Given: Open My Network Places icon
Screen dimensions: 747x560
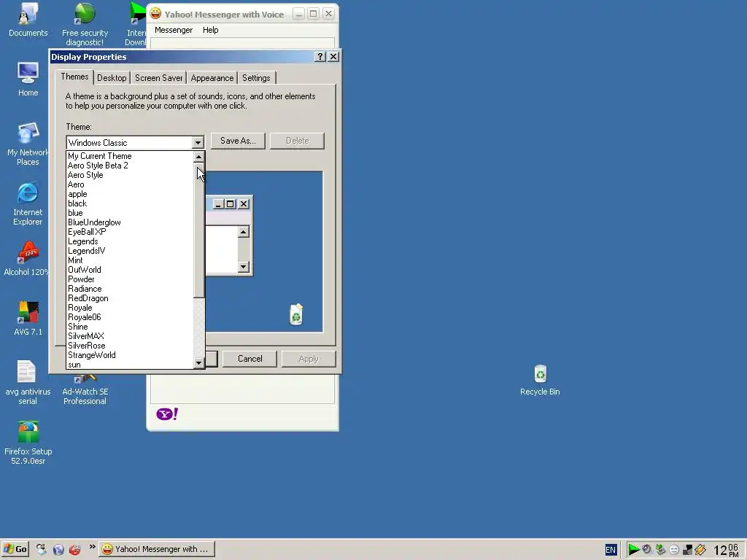Looking at the screenshot, I should pos(28,144).
